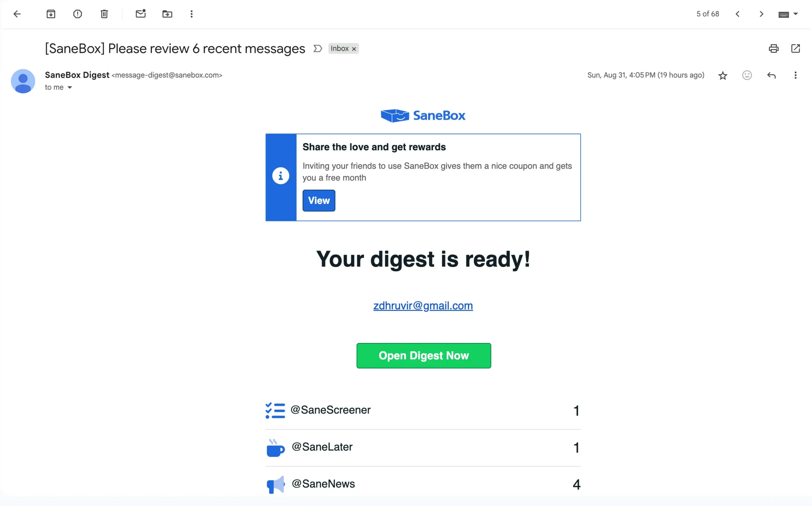This screenshot has height=506, width=812.
Task: Star the SaneBox Digest message
Action: coord(723,76)
